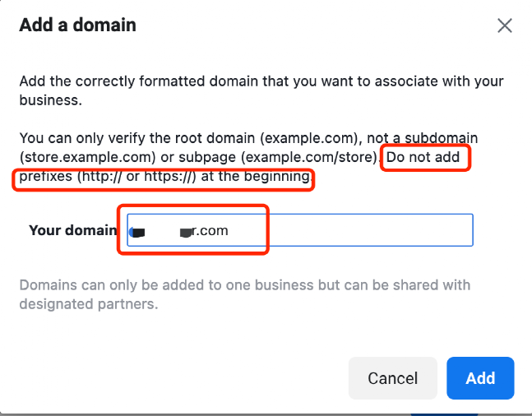
Task: Click the highlighted Do not add text
Action: coord(423,157)
